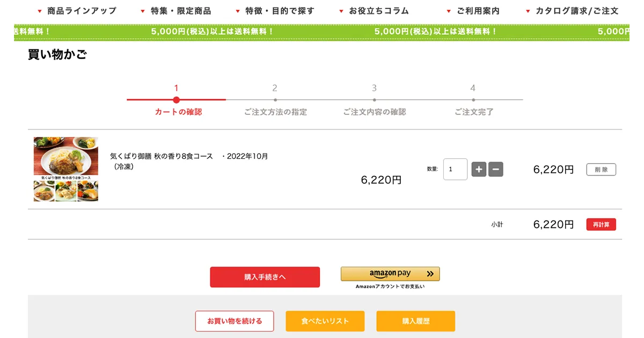Click the Amazon Pay arrow icon
644x338 pixels.
429,273
